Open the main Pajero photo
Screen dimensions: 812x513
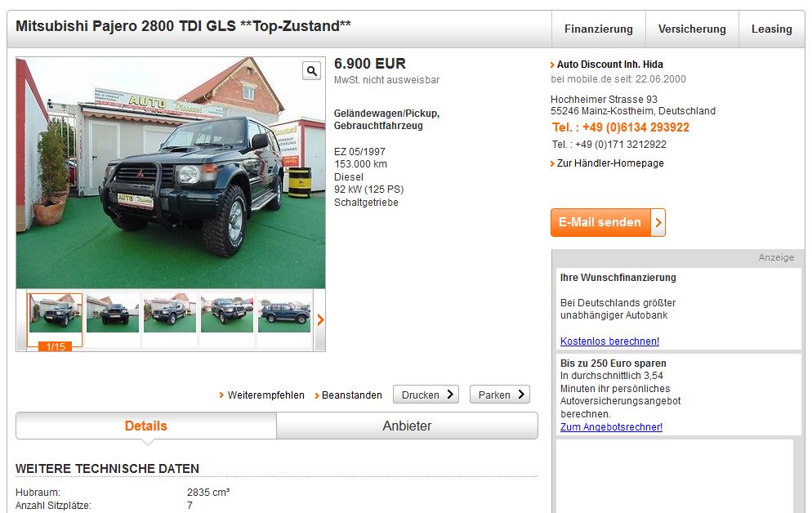coord(171,172)
